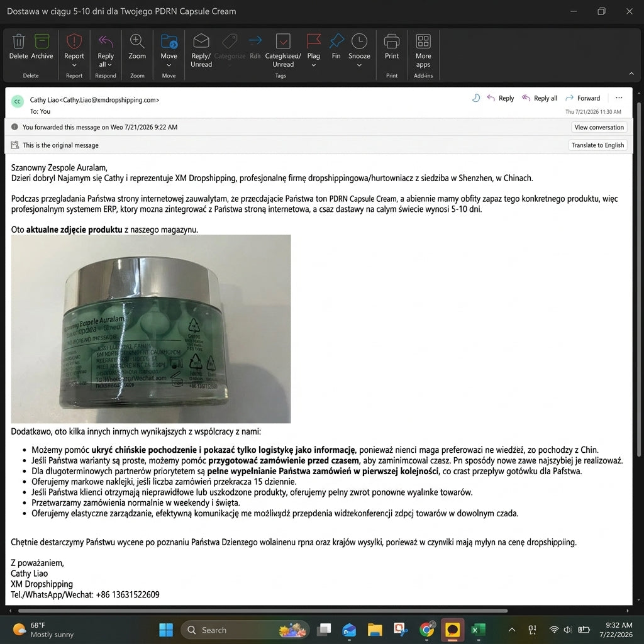Viewport: 644px width, 644px height.
Task: Open Chrome from the taskbar
Action: click(426, 630)
